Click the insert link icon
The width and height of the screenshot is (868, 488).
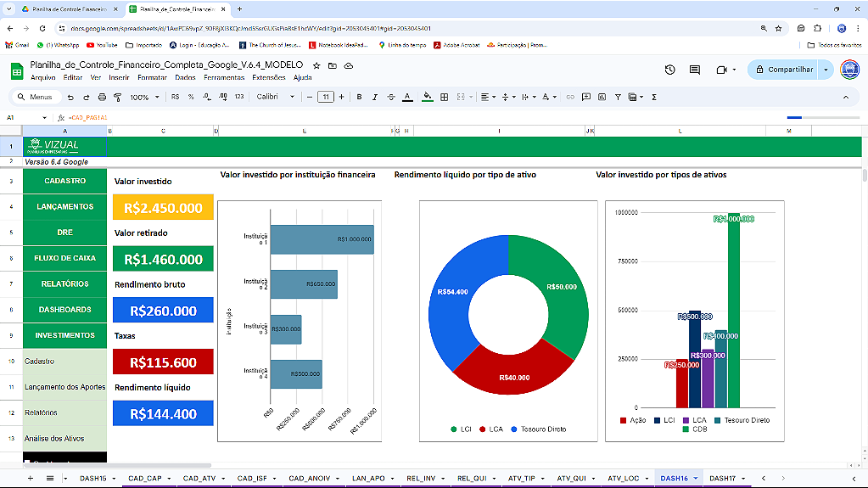[570, 98]
